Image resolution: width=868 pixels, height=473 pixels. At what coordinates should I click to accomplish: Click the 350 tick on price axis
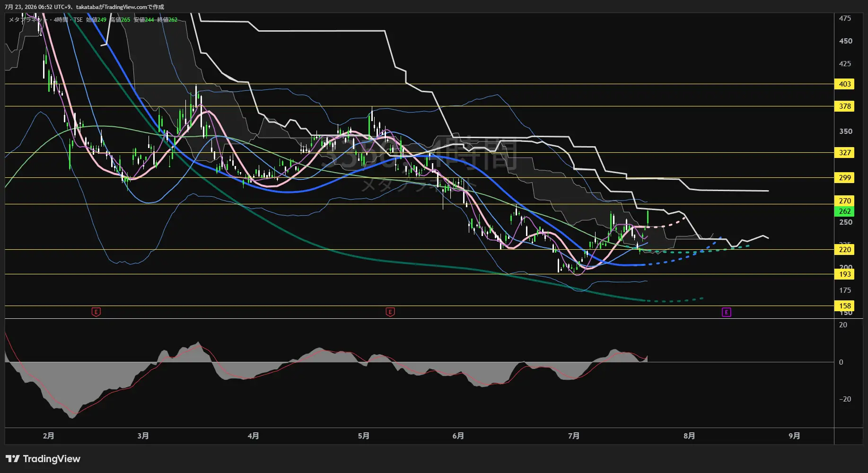pos(845,131)
